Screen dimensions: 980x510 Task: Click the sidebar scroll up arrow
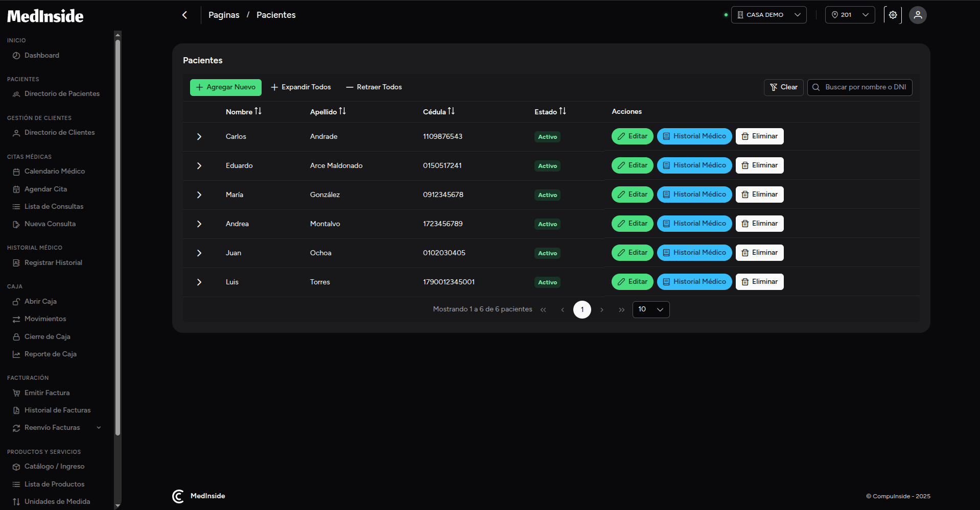click(118, 35)
